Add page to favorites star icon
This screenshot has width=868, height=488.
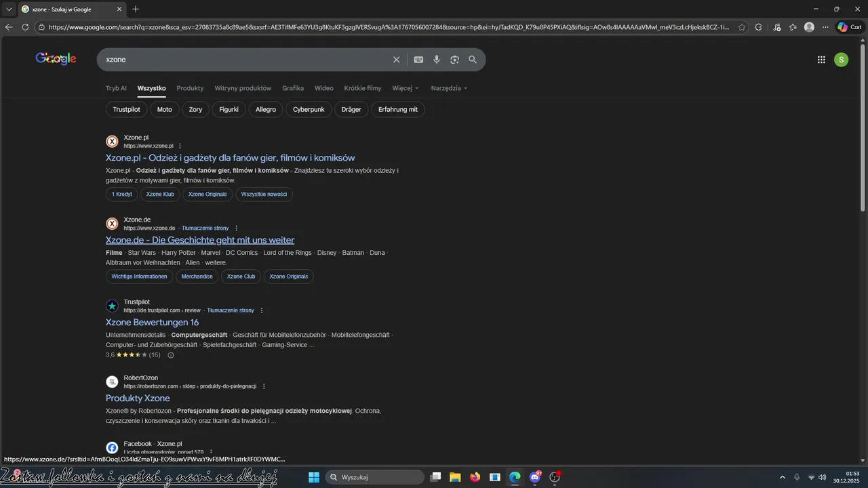click(742, 27)
